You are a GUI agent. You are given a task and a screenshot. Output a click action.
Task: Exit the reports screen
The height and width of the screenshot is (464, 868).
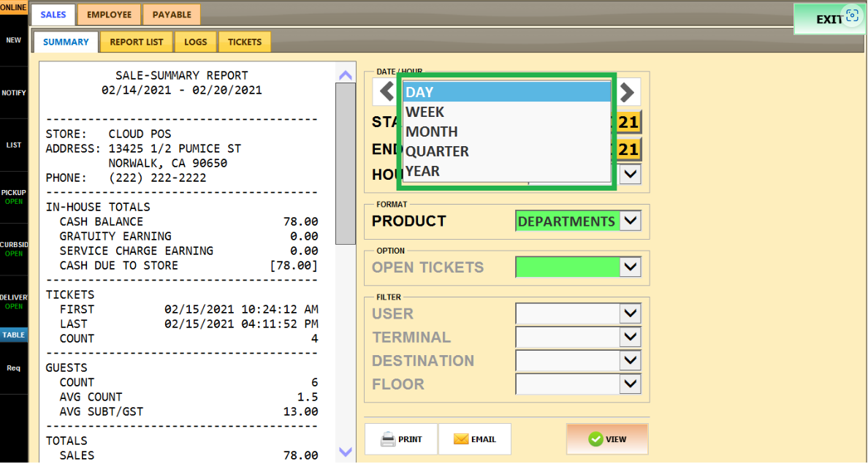829,20
